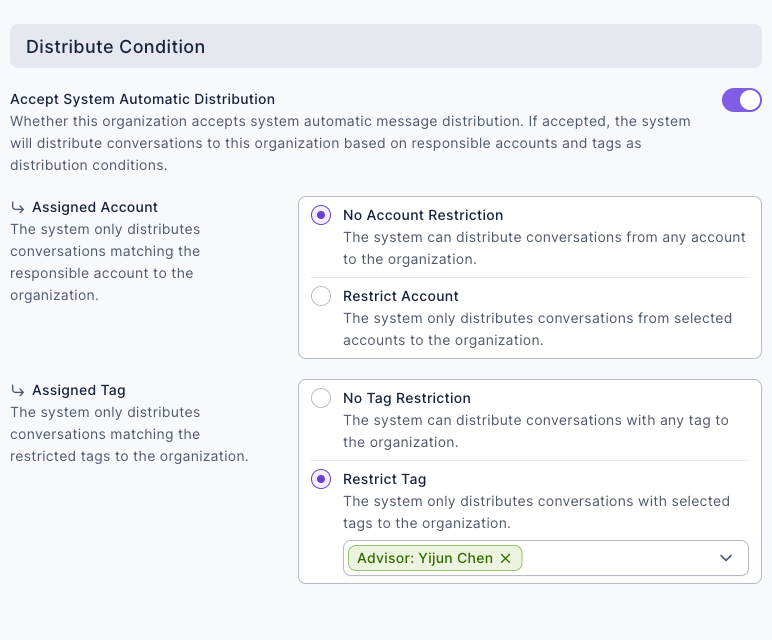Click the No Tag Restriction label text

407,398
